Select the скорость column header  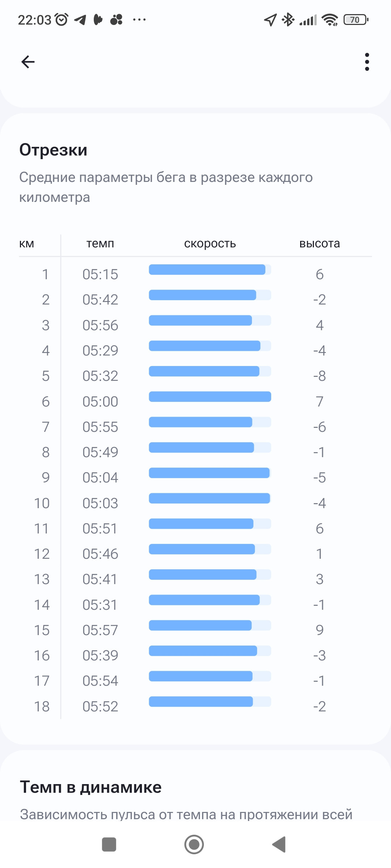[210, 244]
